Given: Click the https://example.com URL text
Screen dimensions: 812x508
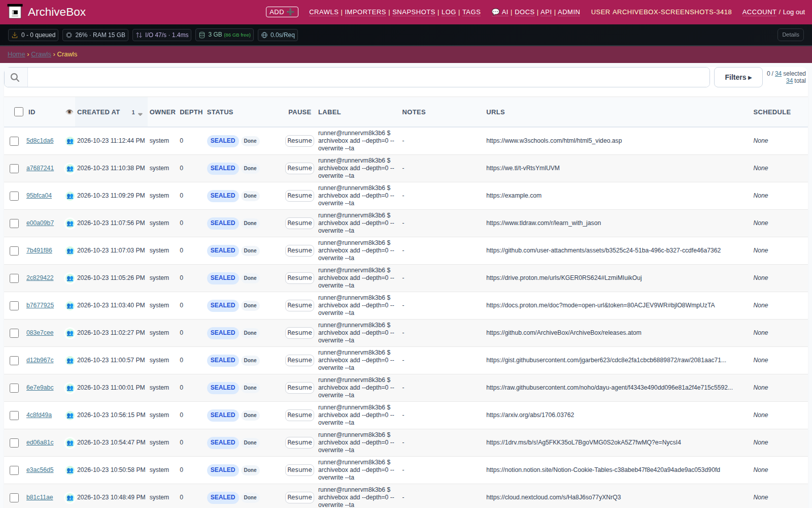Looking at the screenshot, I should pos(514,196).
